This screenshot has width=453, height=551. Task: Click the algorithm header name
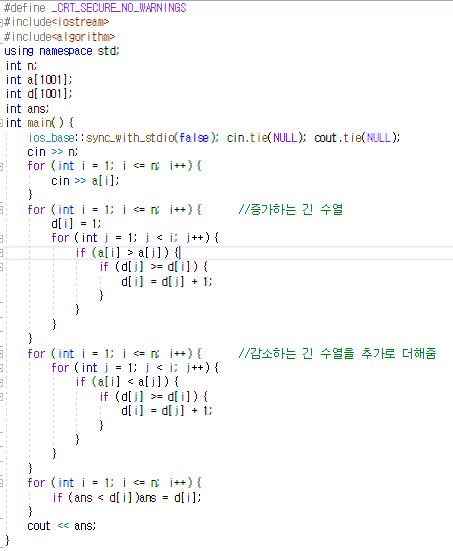tap(83, 37)
